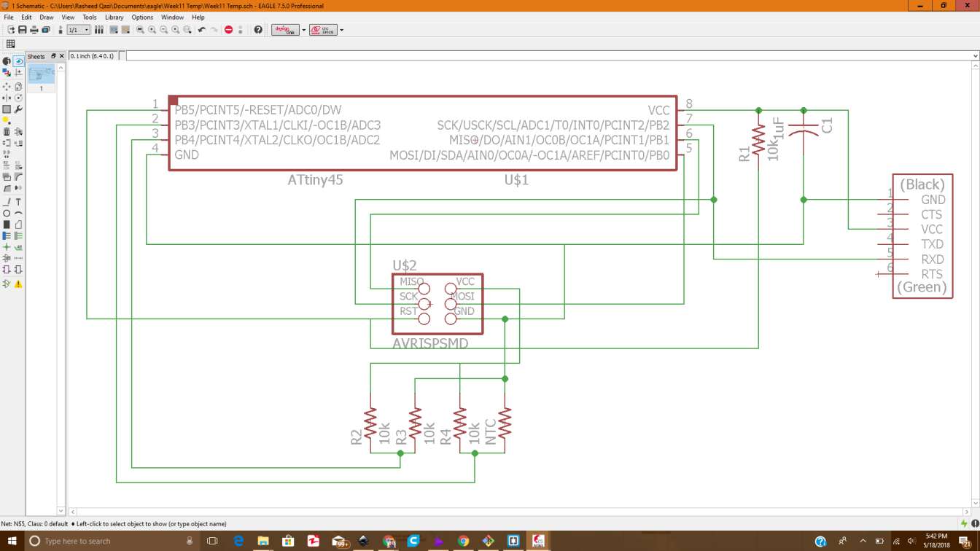
Task: Select the Junction tool
Action: (7, 247)
